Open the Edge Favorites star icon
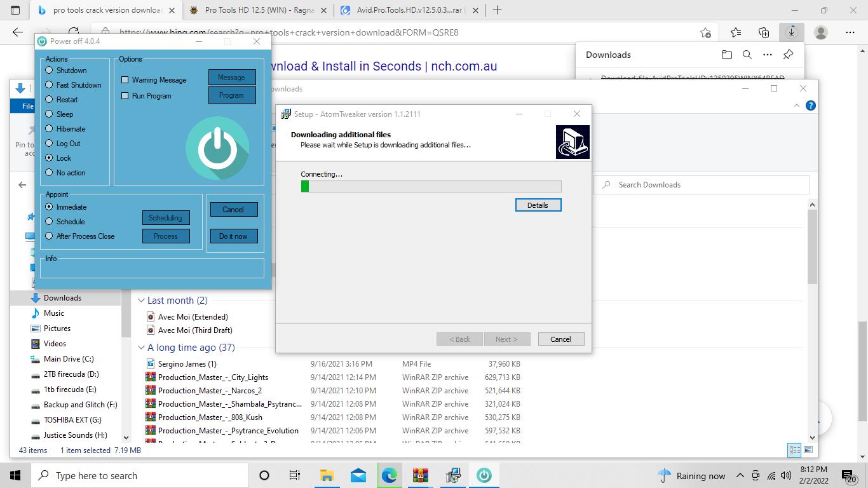The image size is (868, 488). pyautogui.click(x=736, y=32)
